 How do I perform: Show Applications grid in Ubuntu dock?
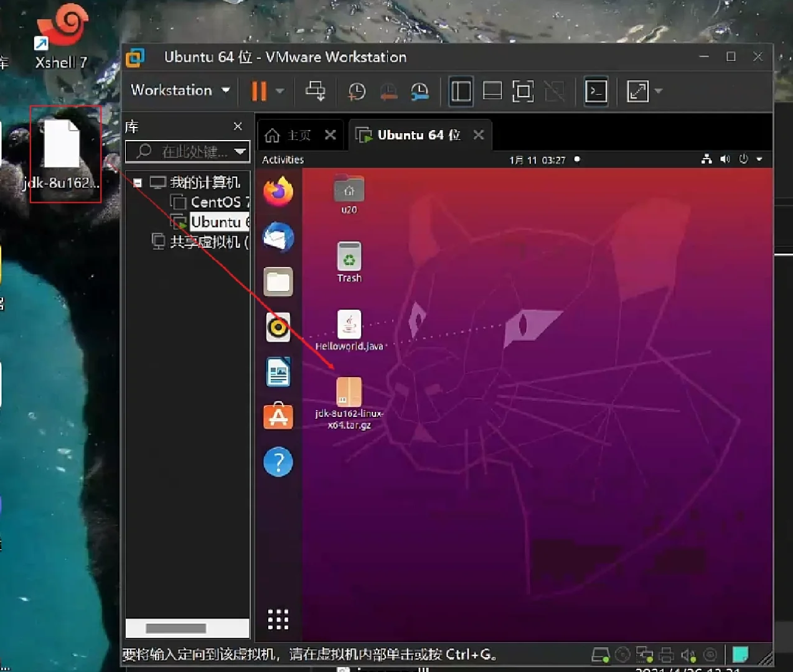[x=278, y=619]
